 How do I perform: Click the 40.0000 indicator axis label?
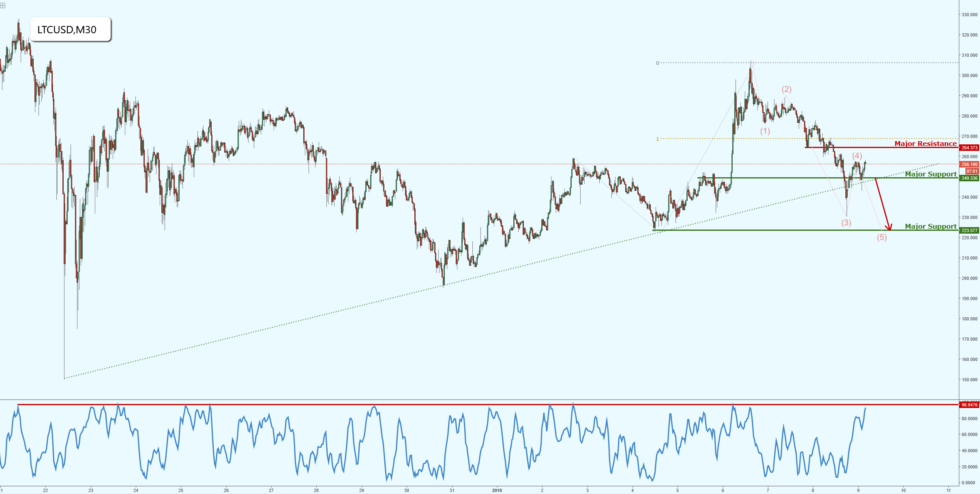click(x=969, y=451)
